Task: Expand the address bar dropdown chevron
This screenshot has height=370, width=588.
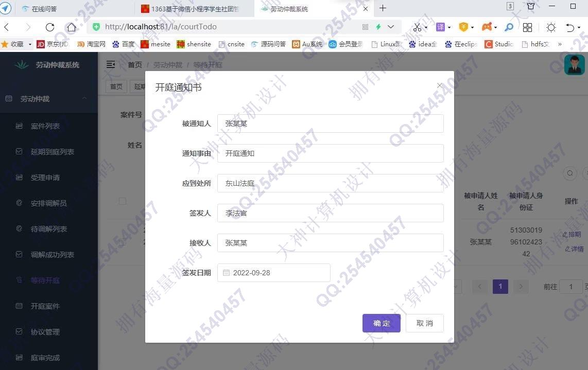Action: click(391, 27)
